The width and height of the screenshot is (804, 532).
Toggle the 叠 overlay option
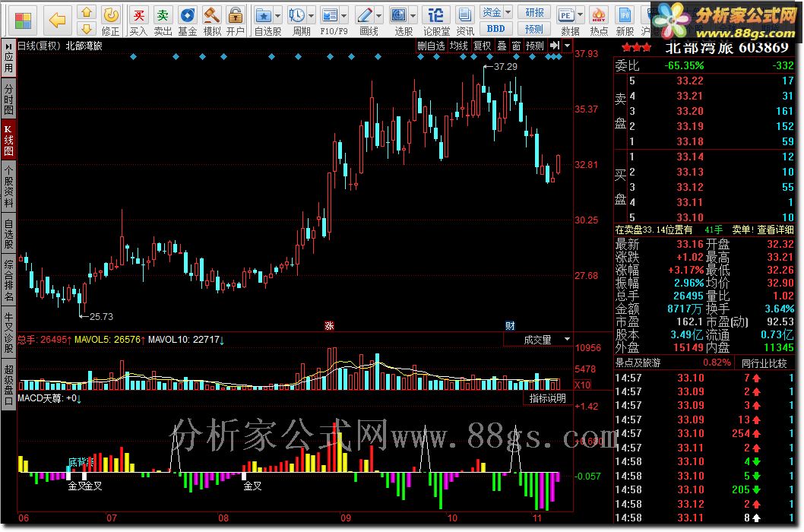pyautogui.click(x=502, y=46)
